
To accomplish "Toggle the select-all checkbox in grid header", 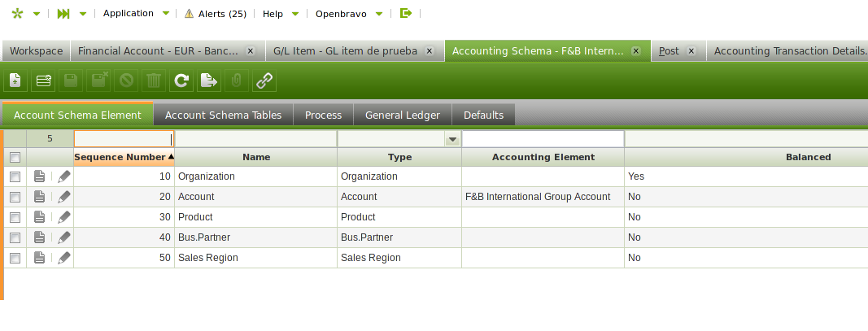I will coord(15,157).
